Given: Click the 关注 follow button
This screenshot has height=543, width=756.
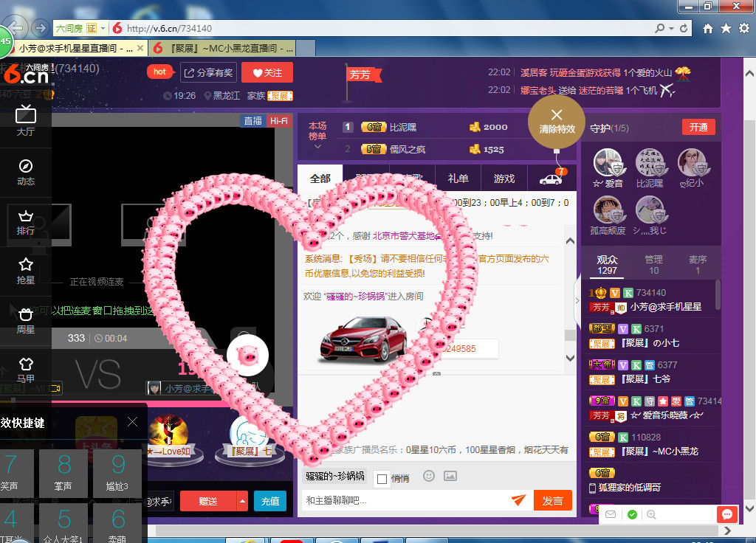Looking at the screenshot, I should click(267, 73).
